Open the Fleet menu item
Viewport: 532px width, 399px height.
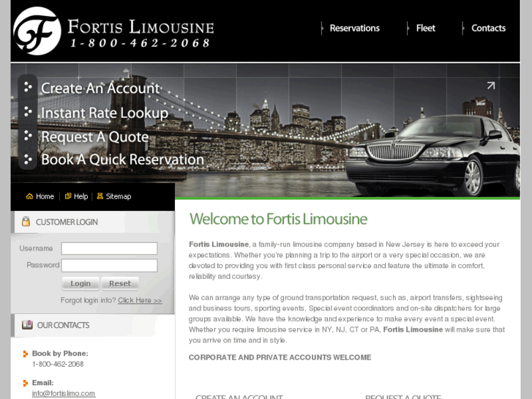[x=425, y=28]
